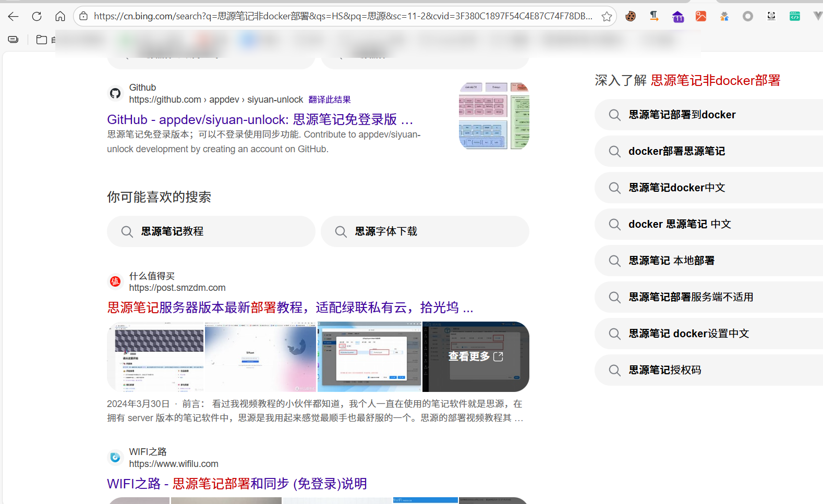This screenshot has height=504, width=823.
Task: Click https://post.smzdm.com URL text
Action: (x=177, y=288)
